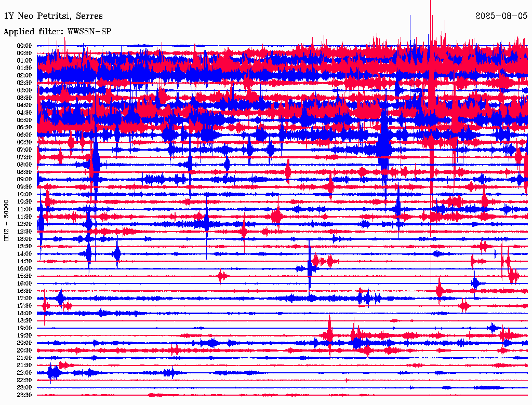Select the 19:00 time label

[24, 328]
